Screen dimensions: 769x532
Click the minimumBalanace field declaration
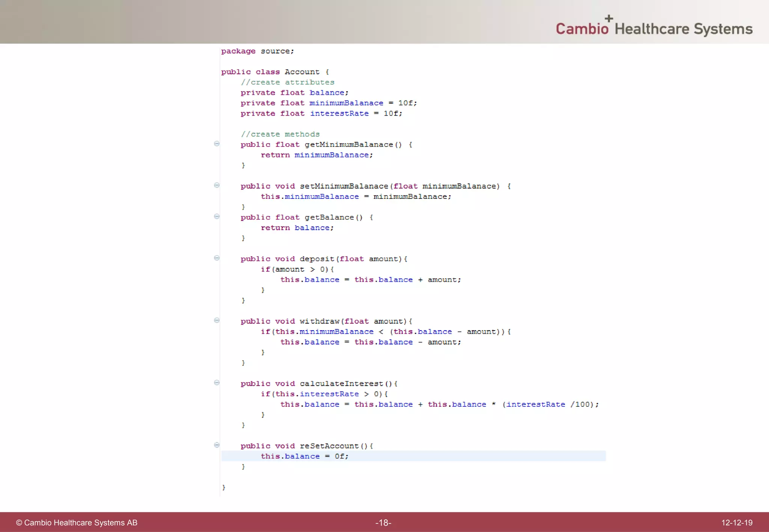[346, 103]
